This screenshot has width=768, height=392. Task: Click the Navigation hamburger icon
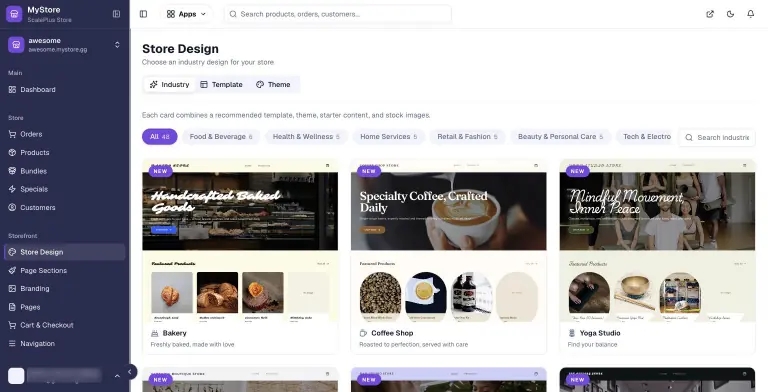point(12,343)
